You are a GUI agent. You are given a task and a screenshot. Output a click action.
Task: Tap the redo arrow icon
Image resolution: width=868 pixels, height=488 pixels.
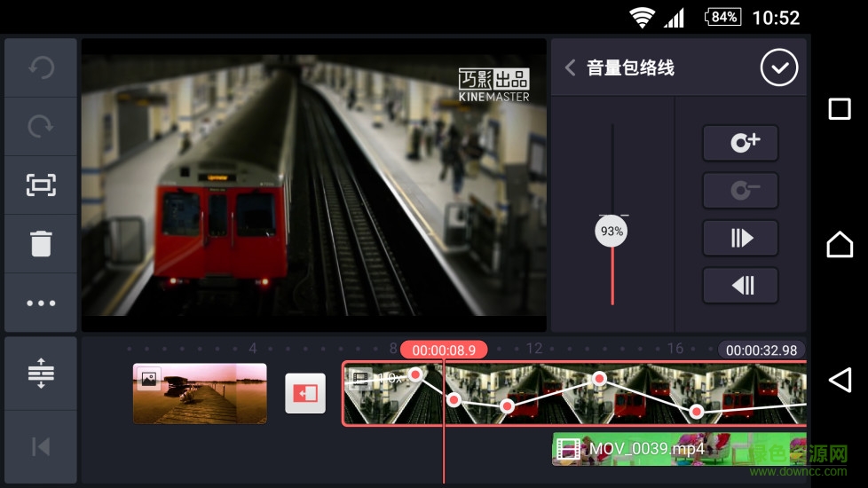pyautogui.click(x=41, y=127)
